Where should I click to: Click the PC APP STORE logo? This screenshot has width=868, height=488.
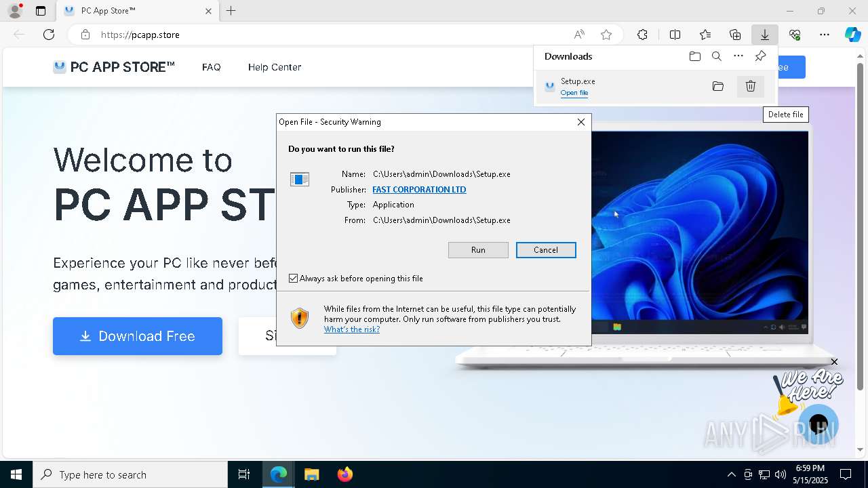(x=114, y=67)
